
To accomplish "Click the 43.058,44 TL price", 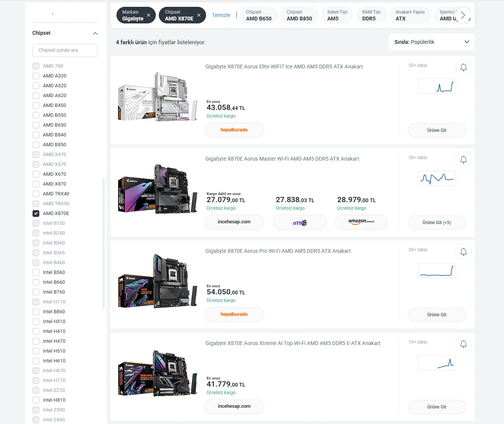I will (226, 108).
